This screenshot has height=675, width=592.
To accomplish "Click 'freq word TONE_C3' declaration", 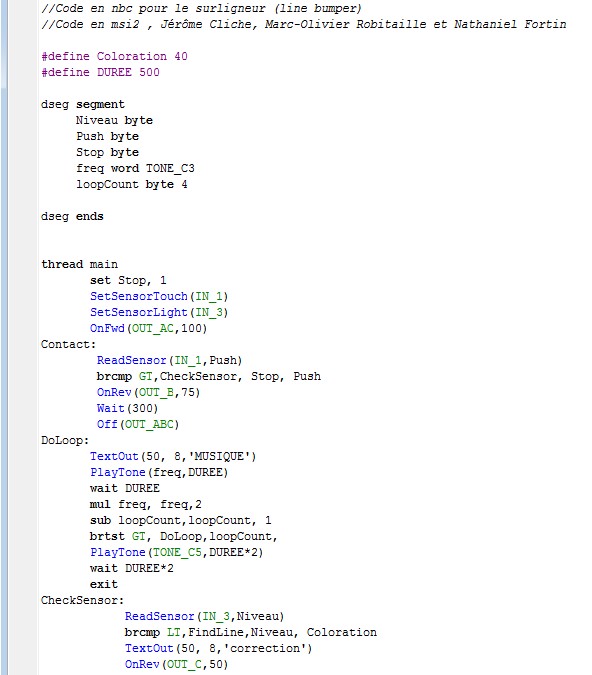I will point(135,168).
